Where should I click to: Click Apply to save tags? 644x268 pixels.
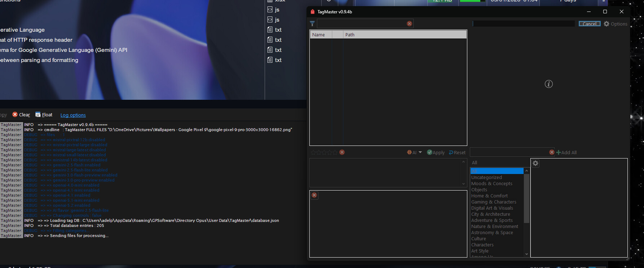[x=436, y=153]
